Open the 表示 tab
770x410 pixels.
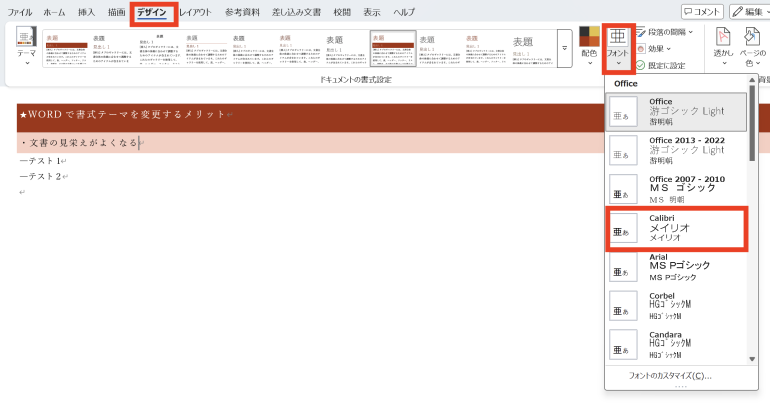coord(372,12)
